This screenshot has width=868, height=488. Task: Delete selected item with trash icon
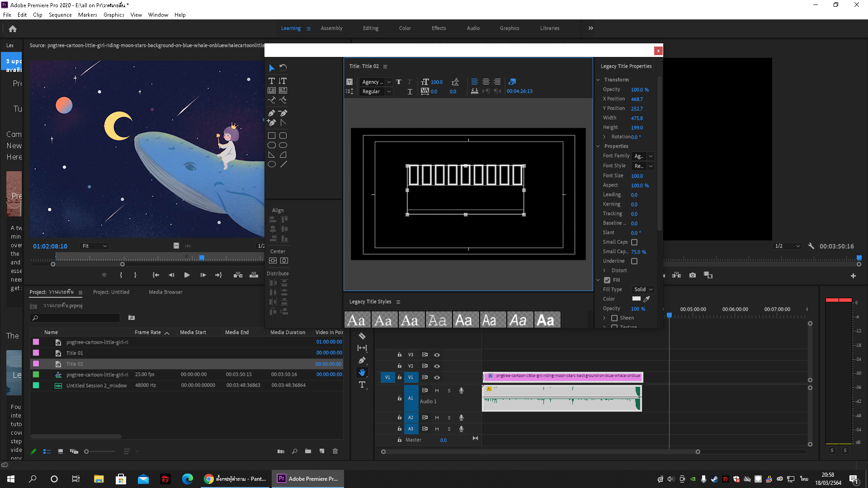point(335,451)
